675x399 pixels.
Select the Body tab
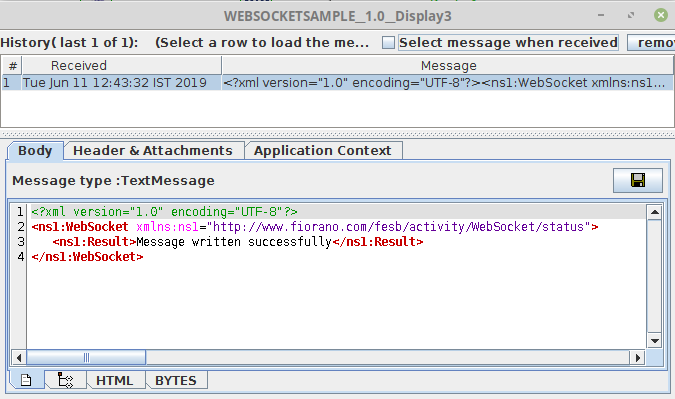[35, 151]
